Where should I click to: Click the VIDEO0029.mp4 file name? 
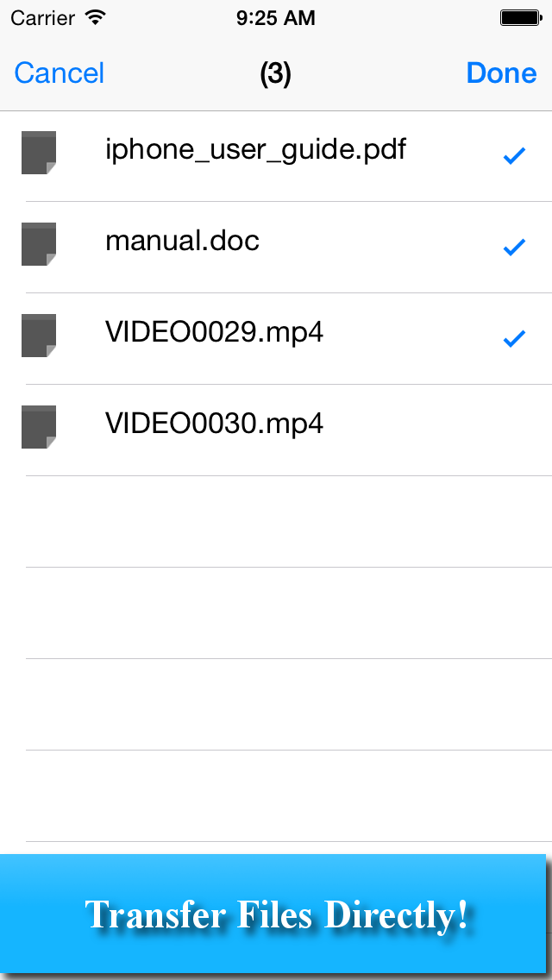click(215, 332)
